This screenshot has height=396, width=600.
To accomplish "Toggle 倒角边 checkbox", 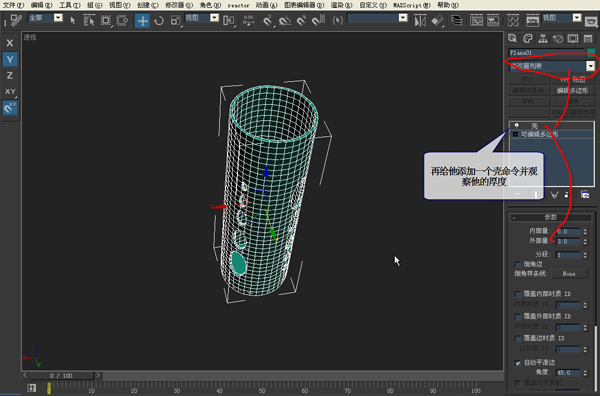I will [518, 264].
